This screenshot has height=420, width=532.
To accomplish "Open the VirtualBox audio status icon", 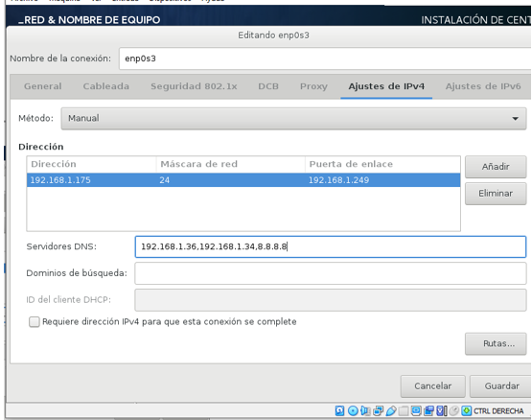I will [x=365, y=410].
